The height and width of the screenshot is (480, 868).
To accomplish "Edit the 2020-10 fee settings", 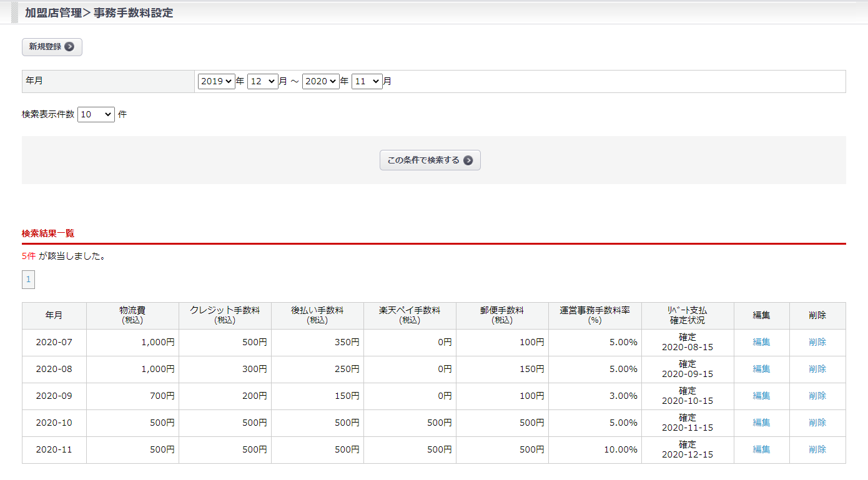I will [761, 423].
